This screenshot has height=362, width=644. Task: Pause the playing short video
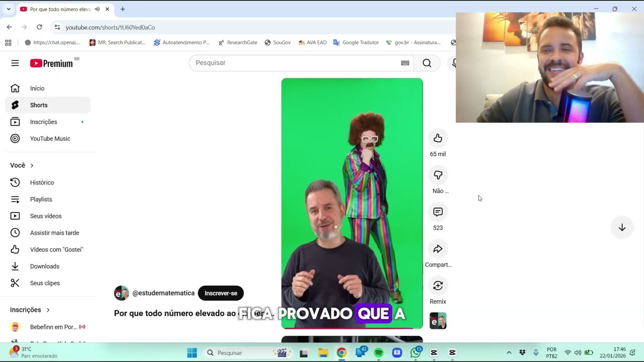click(352, 203)
